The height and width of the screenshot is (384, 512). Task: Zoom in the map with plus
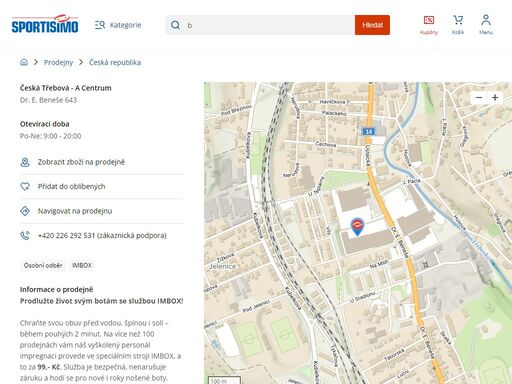495,97
